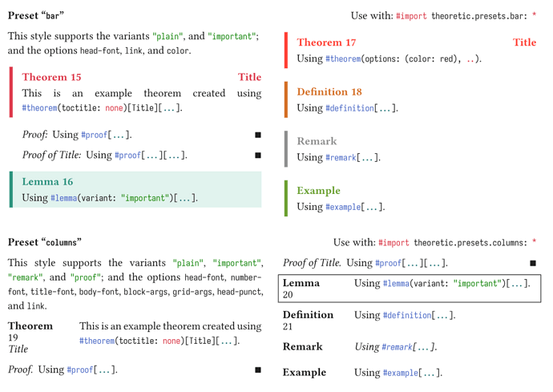The width and height of the screenshot is (553, 392).
Task: Click the red asterisk after theoretic.presets.columns import
Action: 534,242
